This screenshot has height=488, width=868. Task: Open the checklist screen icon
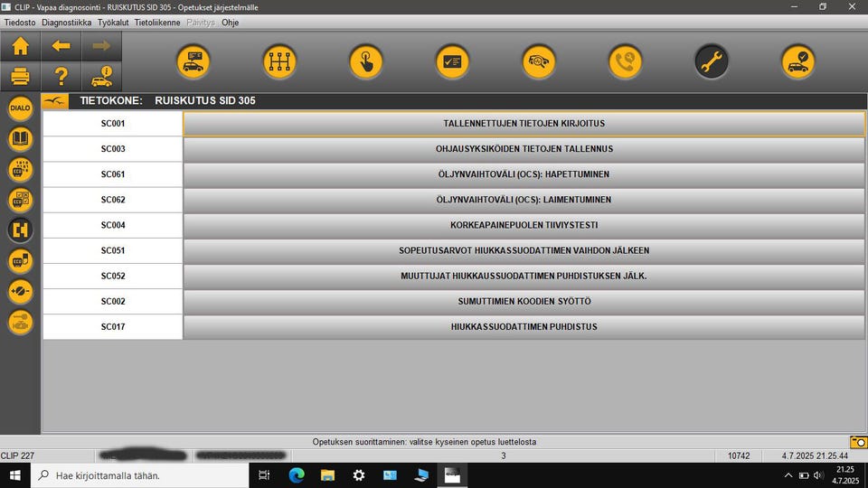(452, 61)
